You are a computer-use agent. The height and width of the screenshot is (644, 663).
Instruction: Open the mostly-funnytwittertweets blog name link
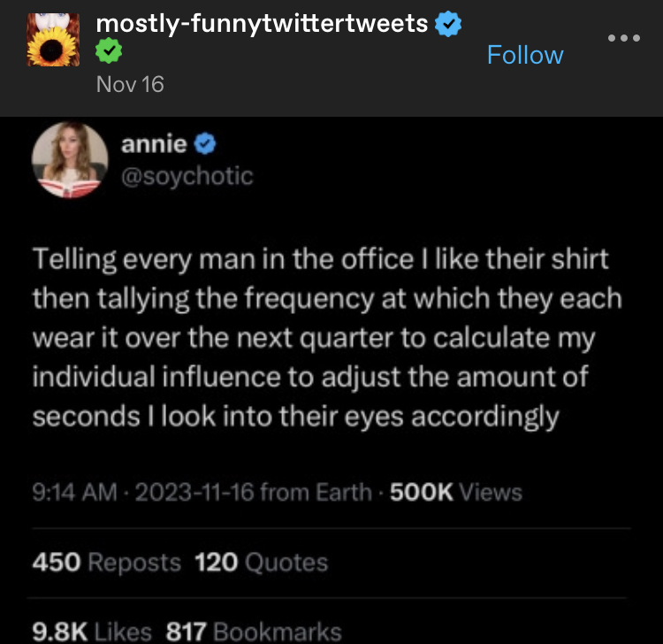click(x=262, y=23)
